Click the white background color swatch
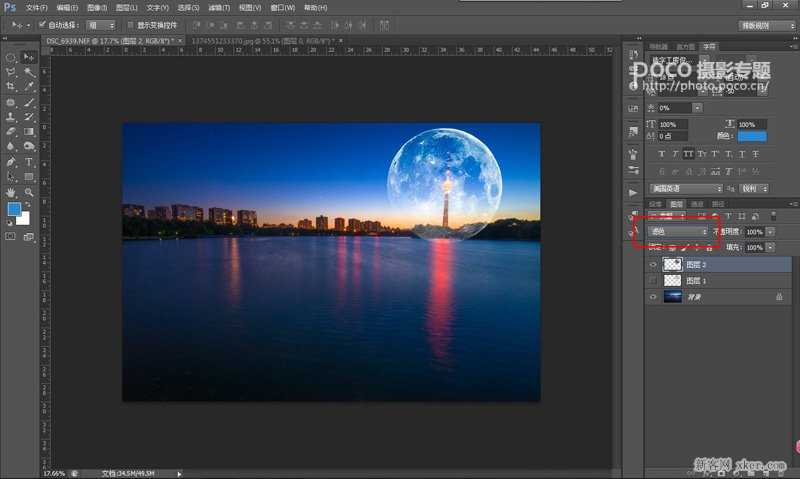 pyautogui.click(x=24, y=219)
